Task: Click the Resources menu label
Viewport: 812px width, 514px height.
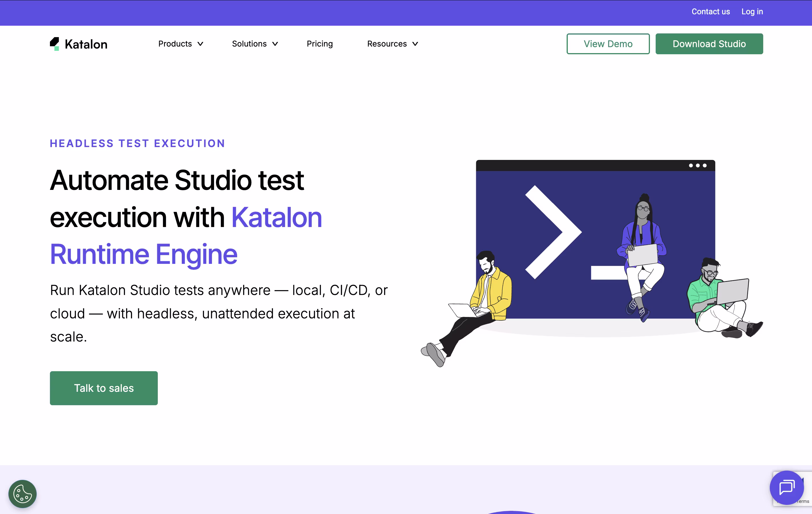Action: [x=387, y=44]
